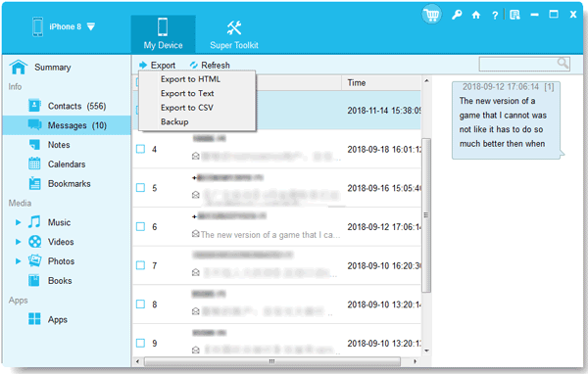Click the Time column header
The width and height of the screenshot is (588, 374).
(x=381, y=83)
